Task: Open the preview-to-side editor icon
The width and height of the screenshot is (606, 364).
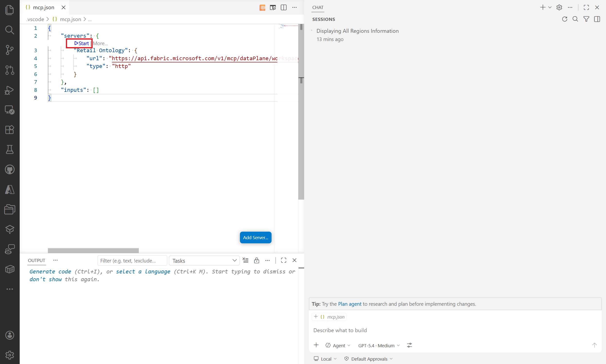Action: pyautogui.click(x=273, y=8)
